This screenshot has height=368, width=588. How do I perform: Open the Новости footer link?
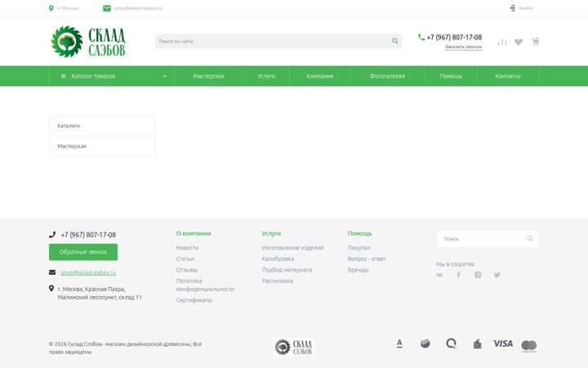point(188,248)
